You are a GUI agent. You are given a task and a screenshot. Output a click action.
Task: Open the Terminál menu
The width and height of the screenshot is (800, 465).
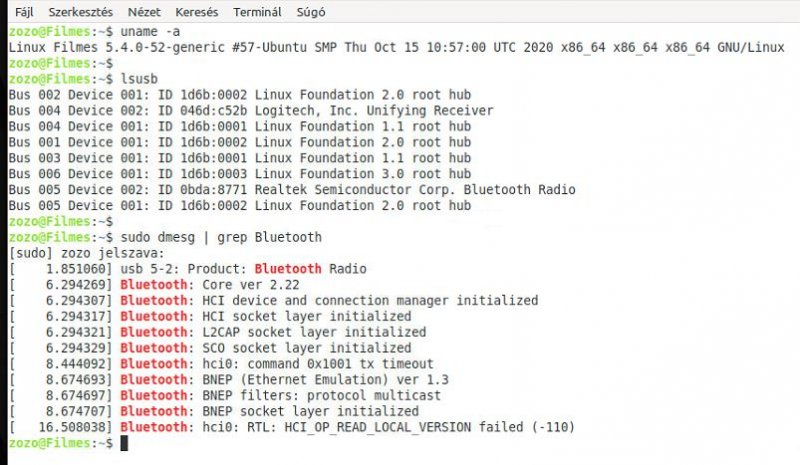[x=257, y=12]
